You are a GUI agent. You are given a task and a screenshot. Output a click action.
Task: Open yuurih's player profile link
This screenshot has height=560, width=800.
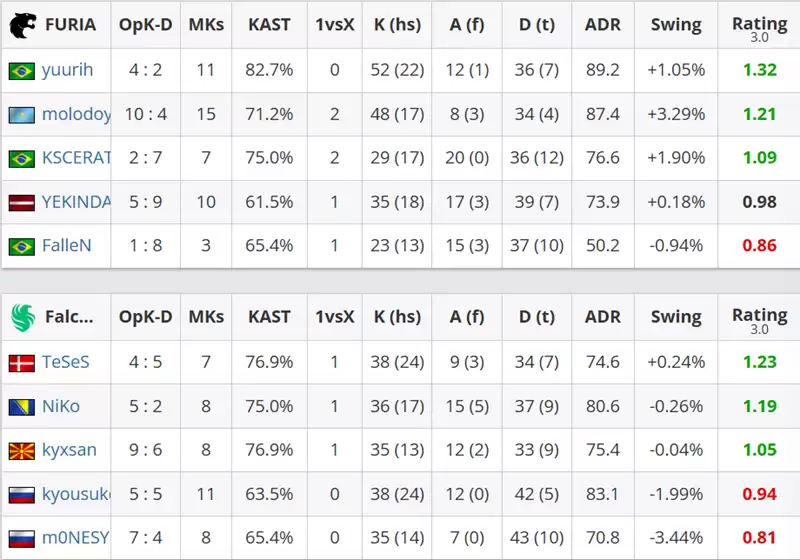(67, 71)
